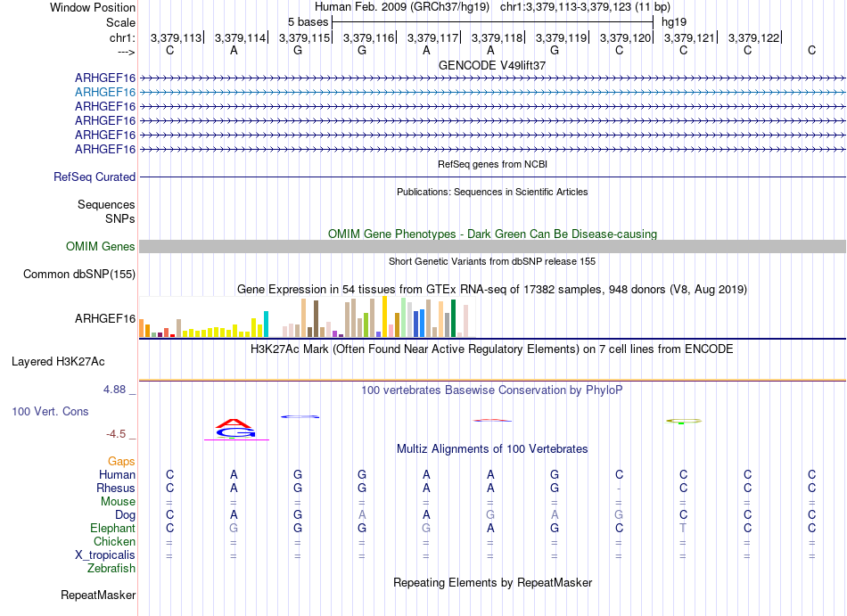Open Multiz Alignments of 100 Vertebrates title

pyautogui.click(x=492, y=448)
